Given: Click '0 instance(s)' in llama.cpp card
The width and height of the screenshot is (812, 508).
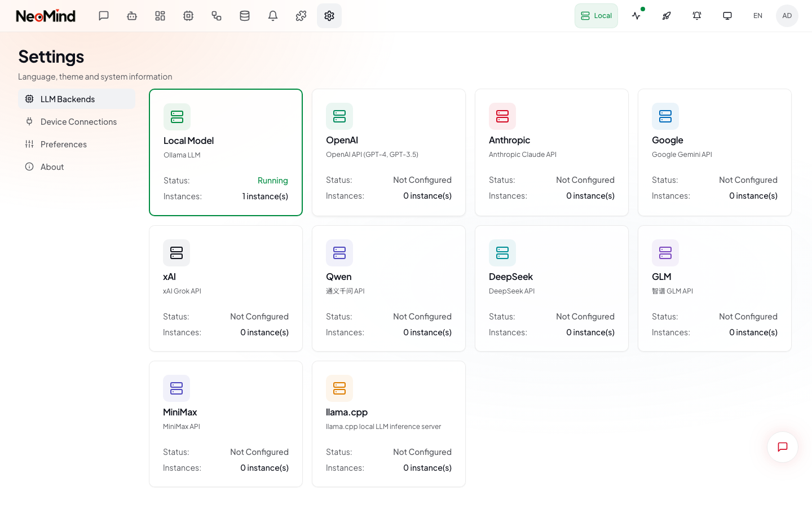Looking at the screenshot, I should click(427, 468).
